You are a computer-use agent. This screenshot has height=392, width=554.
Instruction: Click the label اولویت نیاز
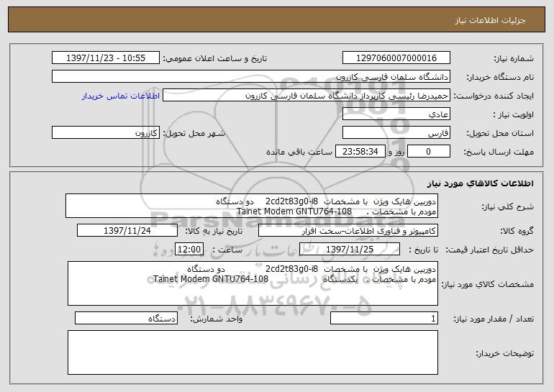point(514,114)
